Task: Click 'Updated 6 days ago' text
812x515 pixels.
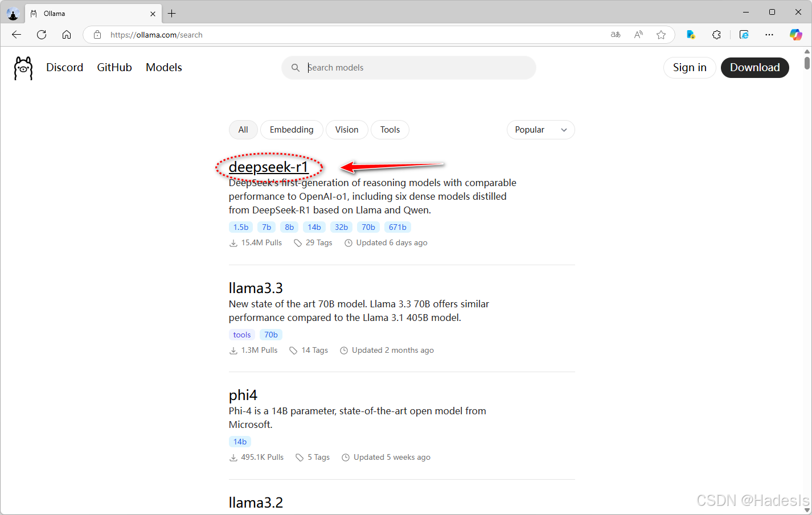Action: point(392,242)
